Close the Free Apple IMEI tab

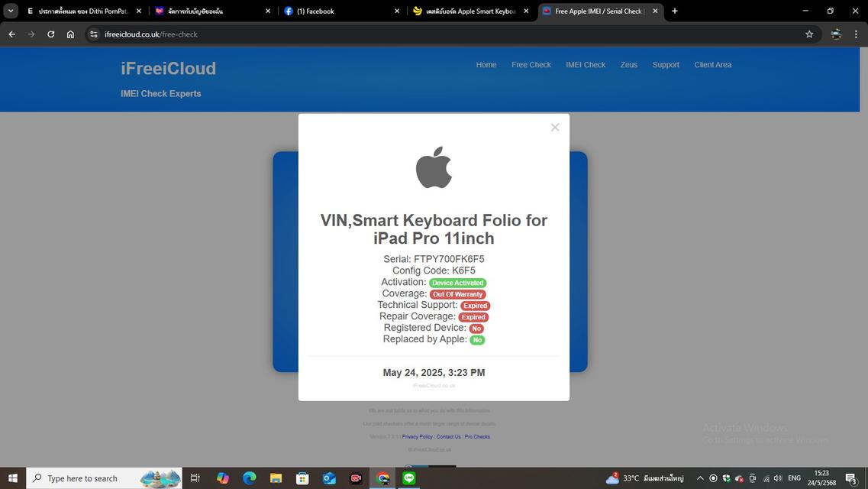[655, 11]
